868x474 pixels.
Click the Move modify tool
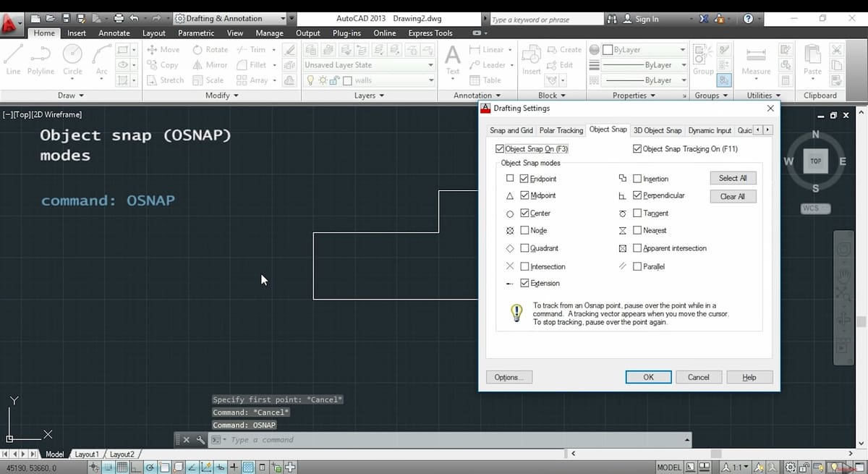tap(163, 50)
